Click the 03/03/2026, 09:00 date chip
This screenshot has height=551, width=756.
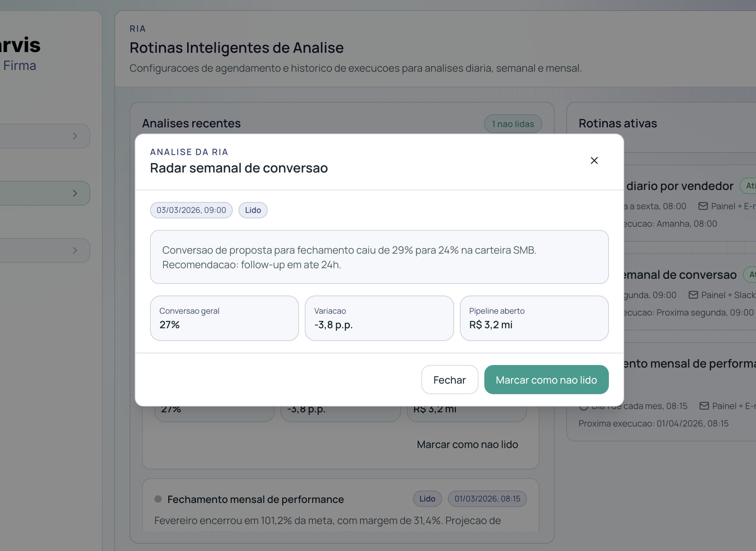click(x=191, y=210)
